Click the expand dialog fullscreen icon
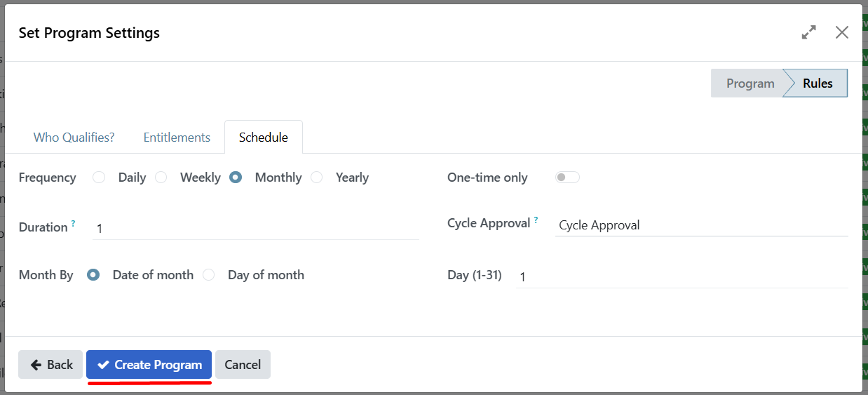Screen dimensions: 868x395 809,32
